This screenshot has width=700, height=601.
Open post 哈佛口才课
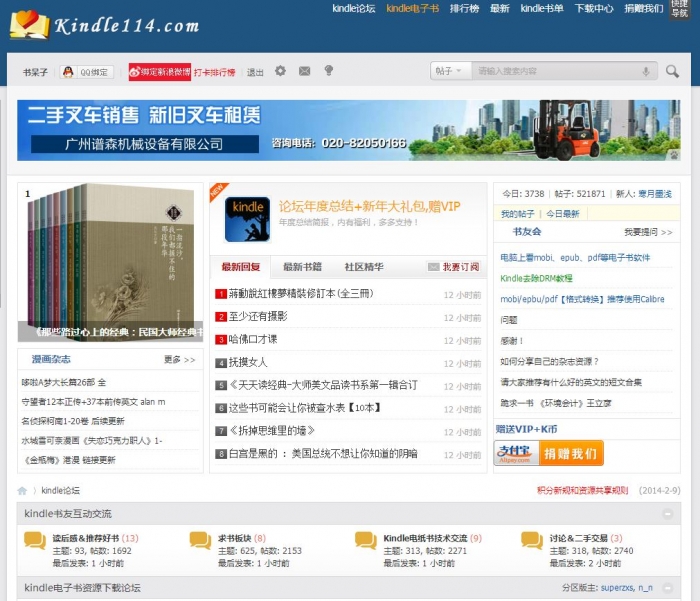coord(253,339)
